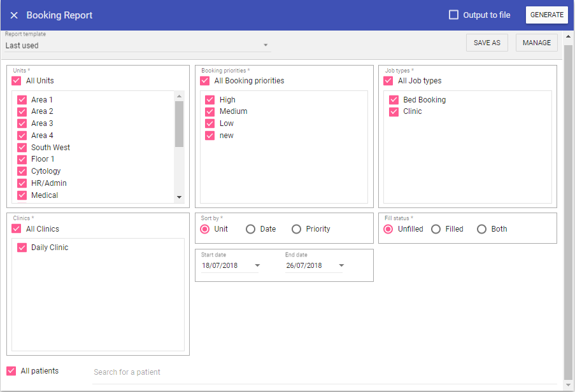This screenshot has height=392, width=575.
Task: Open the End date picker dropdown
Action: coord(341,265)
